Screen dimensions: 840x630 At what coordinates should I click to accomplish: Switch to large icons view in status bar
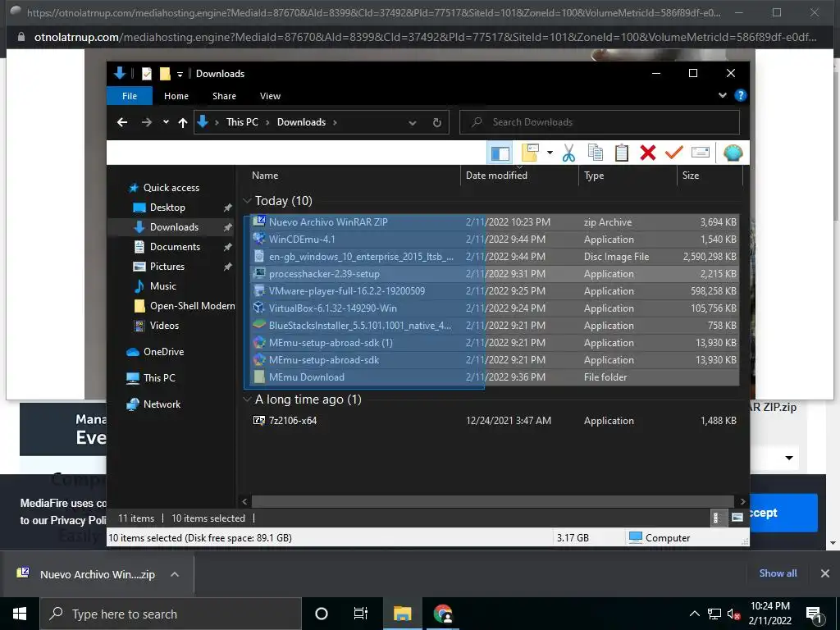(x=737, y=518)
